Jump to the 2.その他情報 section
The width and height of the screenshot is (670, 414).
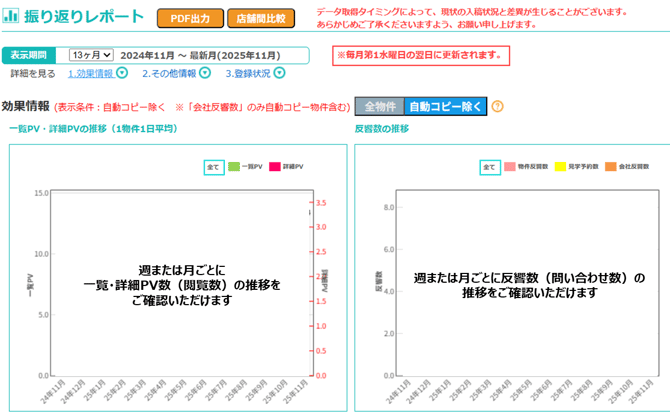point(168,73)
